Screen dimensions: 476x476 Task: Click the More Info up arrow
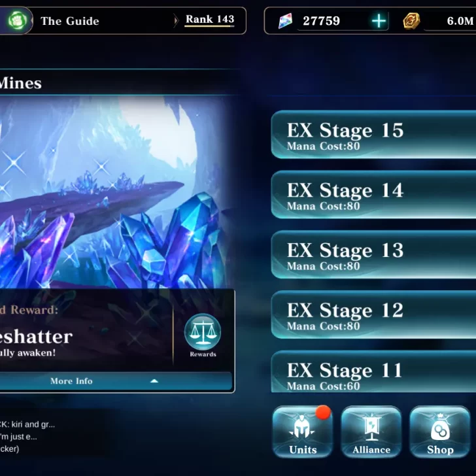154,381
